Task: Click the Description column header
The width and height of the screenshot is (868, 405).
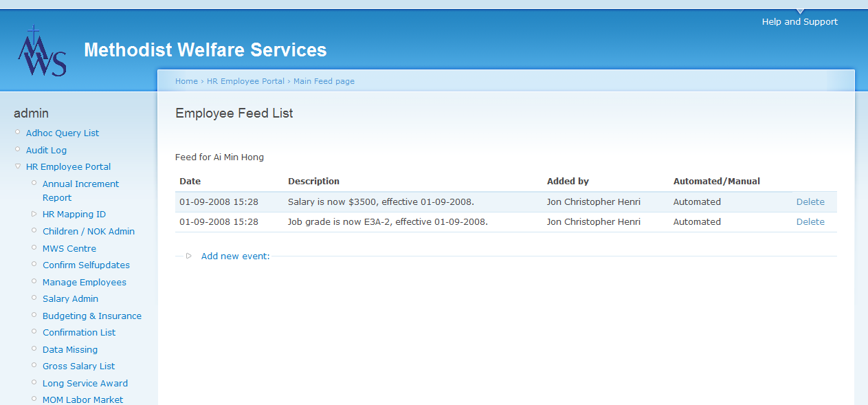Action: coord(313,182)
